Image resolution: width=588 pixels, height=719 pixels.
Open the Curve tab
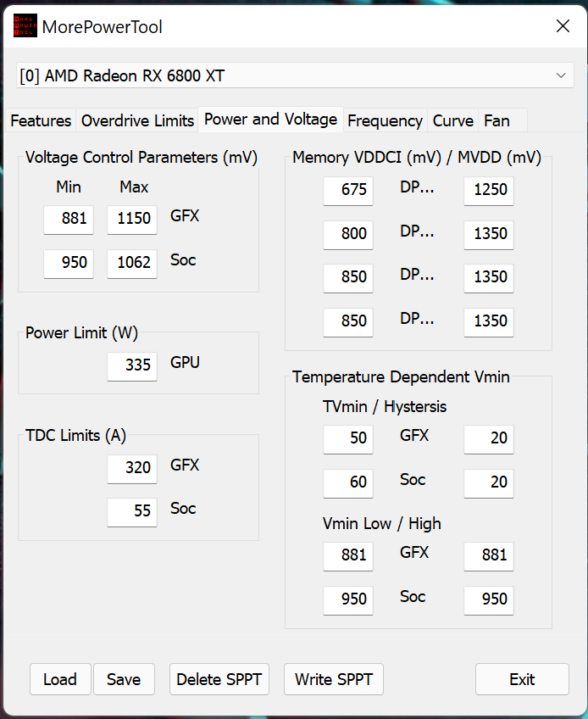[452, 120]
